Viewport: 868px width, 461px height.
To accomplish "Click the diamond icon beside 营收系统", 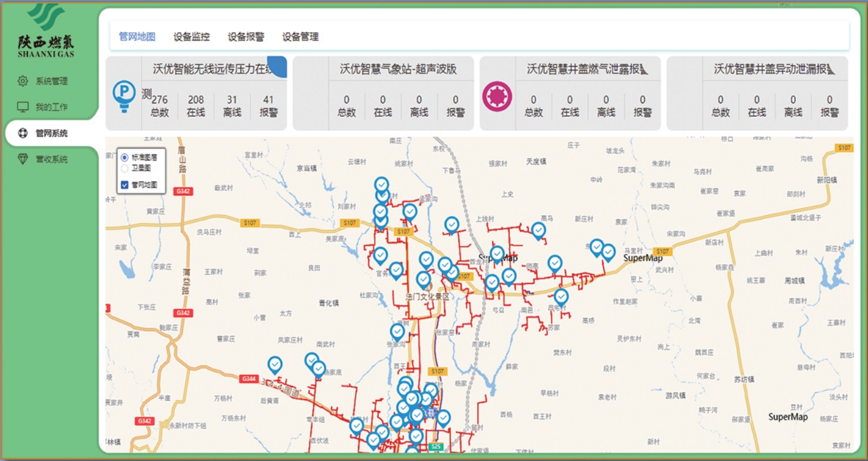I will pos(23,159).
